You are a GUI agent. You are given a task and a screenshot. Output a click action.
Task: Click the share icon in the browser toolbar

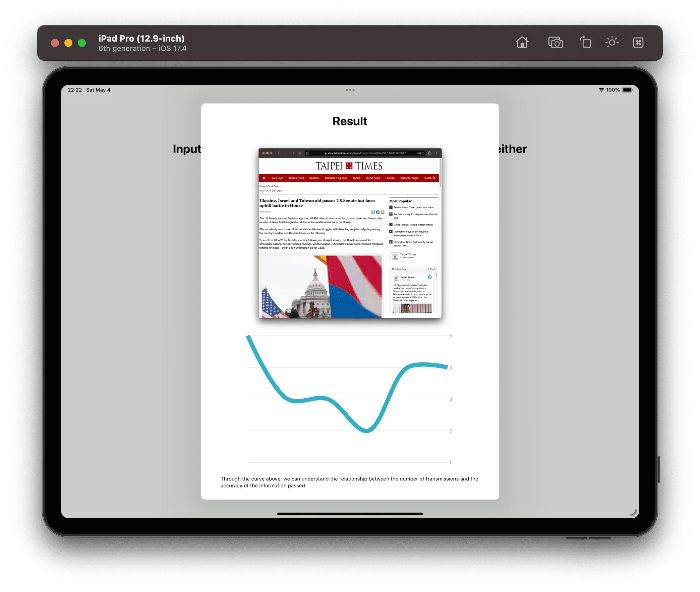429,153
